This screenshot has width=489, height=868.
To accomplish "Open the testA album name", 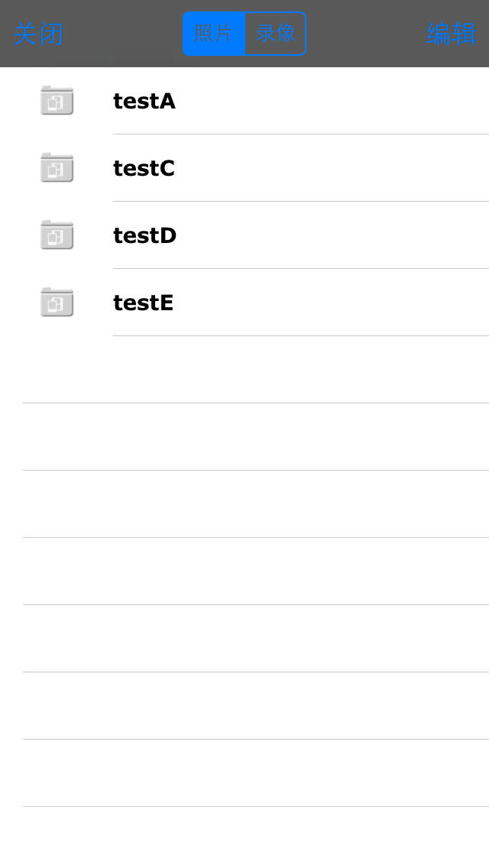I will pyautogui.click(x=144, y=101).
